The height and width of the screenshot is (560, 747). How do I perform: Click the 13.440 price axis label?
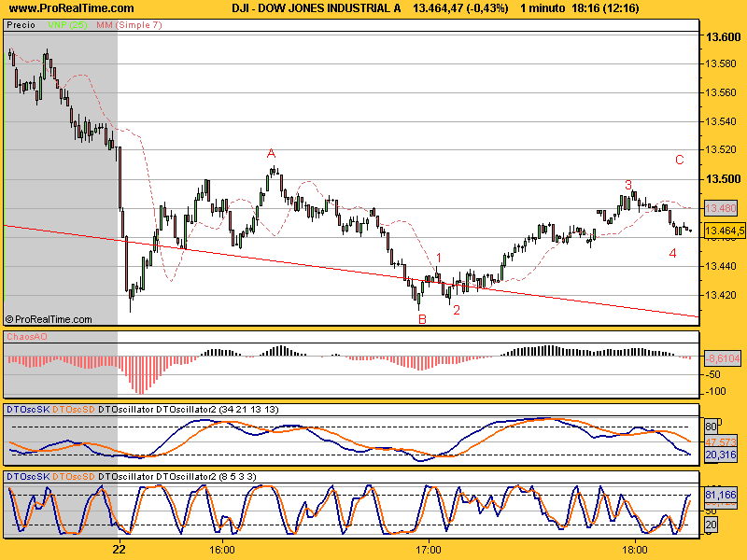[x=720, y=266]
